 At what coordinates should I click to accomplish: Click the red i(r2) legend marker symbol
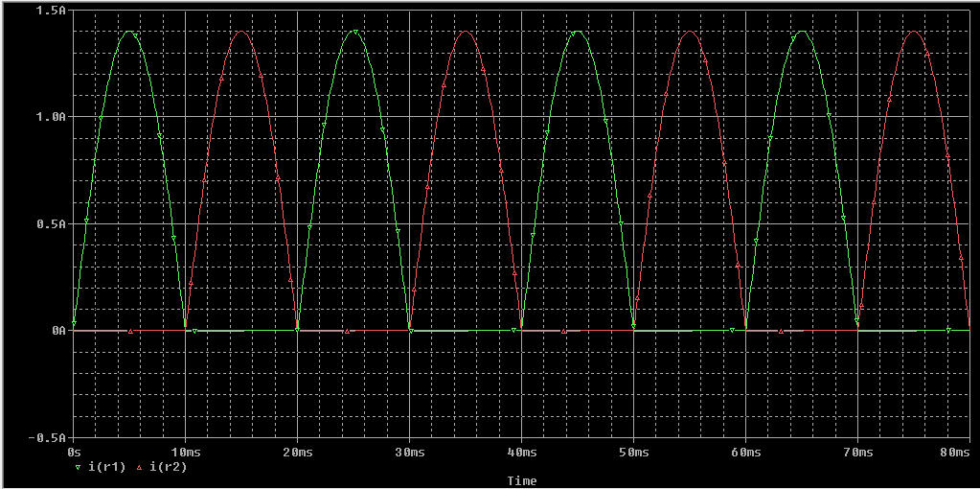click(139, 468)
